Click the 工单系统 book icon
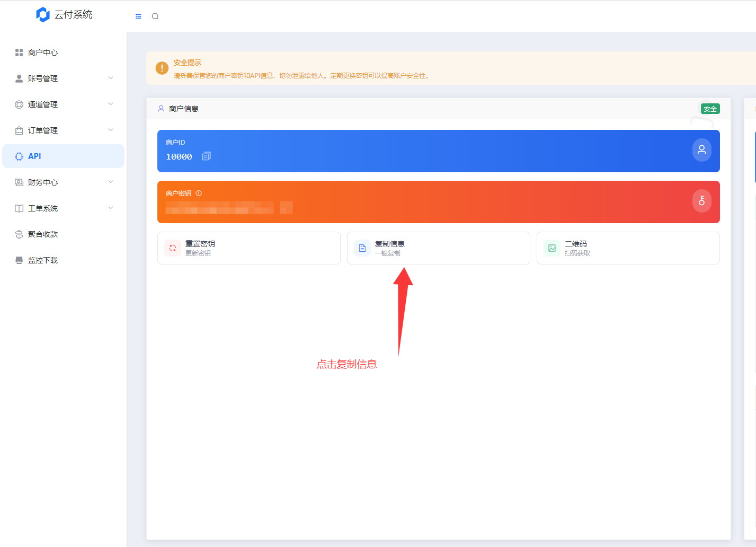Viewport: 756px width, 547px height. [19, 208]
